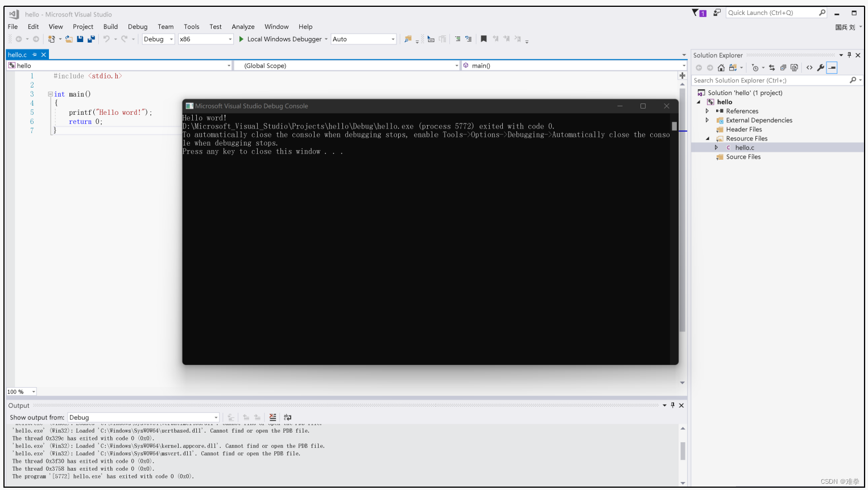Click the split editor icon above scrollbar
Screen dimensions: 868x490
point(682,76)
